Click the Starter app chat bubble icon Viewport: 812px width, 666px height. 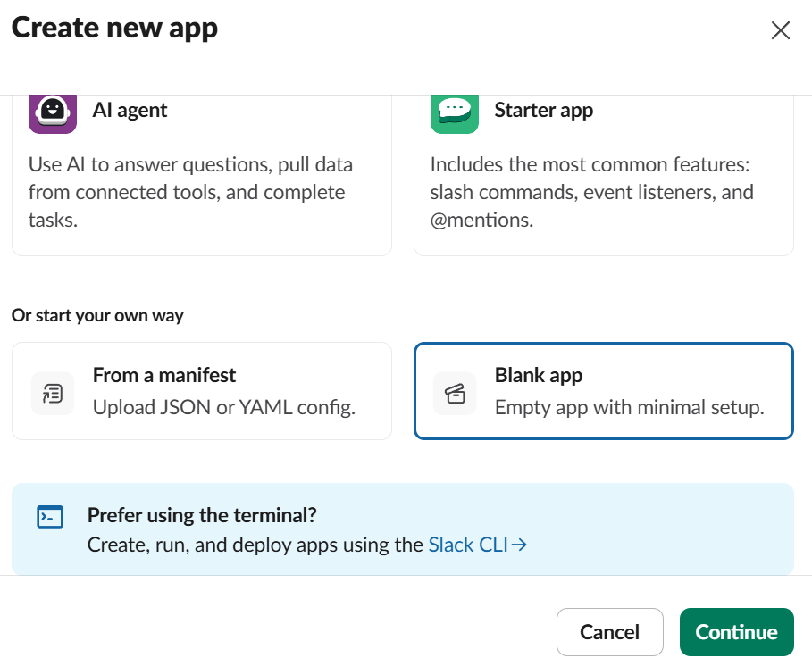(454, 114)
